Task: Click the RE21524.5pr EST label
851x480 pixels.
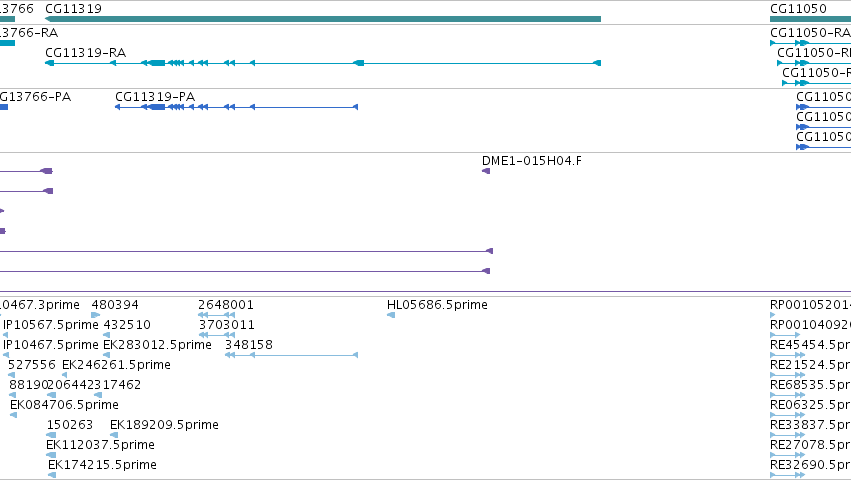Action: tap(810, 365)
